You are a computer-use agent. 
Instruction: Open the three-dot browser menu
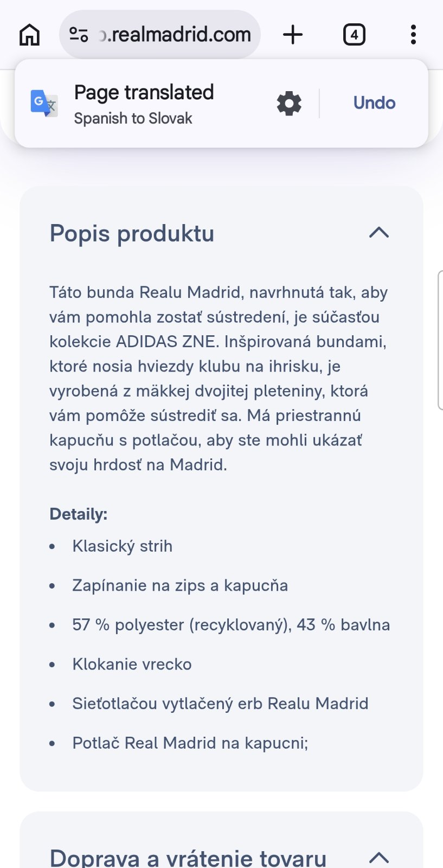point(413,35)
